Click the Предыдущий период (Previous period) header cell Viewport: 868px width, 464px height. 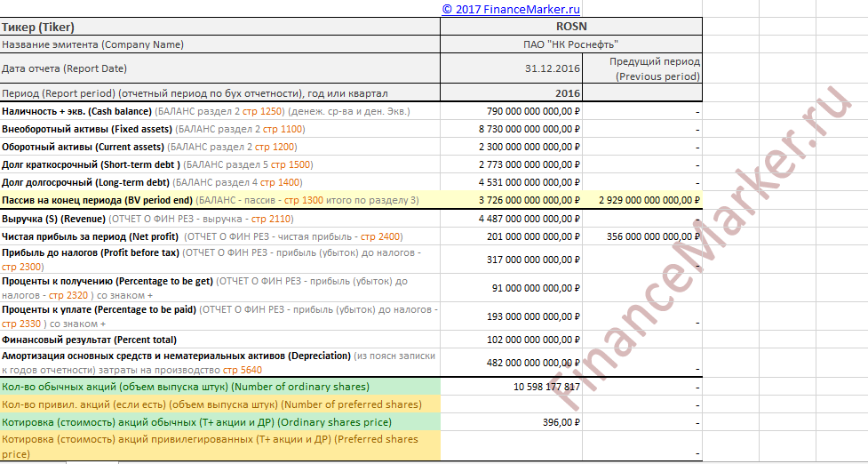642,68
